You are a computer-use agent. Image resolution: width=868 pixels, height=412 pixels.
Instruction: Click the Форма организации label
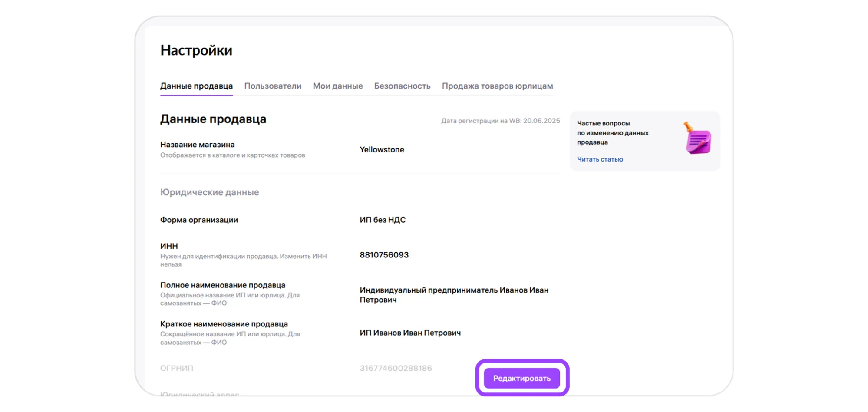pyautogui.click(x=199, y=220)
